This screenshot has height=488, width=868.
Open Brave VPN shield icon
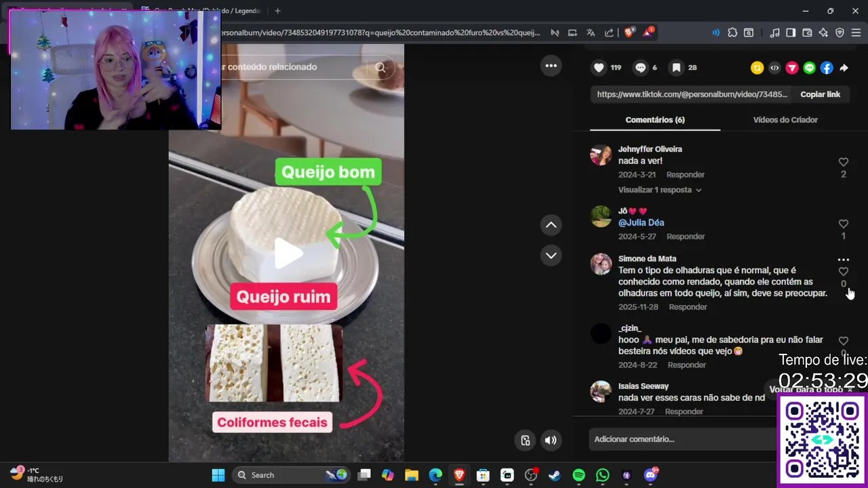(x=840, y=33)
